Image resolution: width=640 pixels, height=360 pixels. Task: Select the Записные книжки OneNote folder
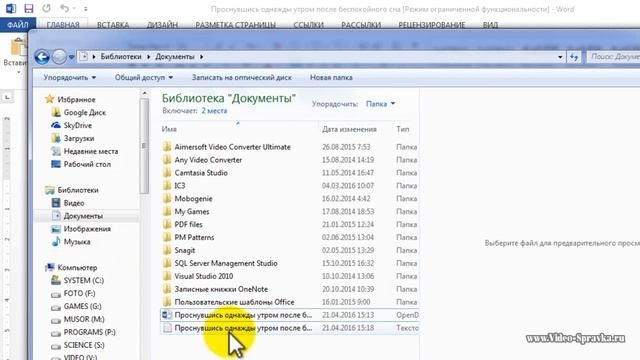click(221, 289)
